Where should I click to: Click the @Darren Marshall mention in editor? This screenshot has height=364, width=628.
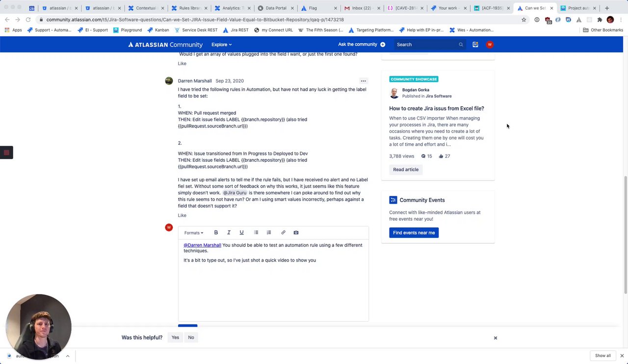202,245
